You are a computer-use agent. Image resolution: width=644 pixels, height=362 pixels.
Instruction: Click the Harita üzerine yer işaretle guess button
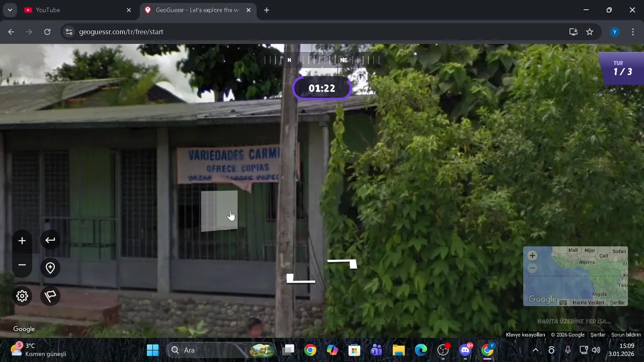(574, 321)
